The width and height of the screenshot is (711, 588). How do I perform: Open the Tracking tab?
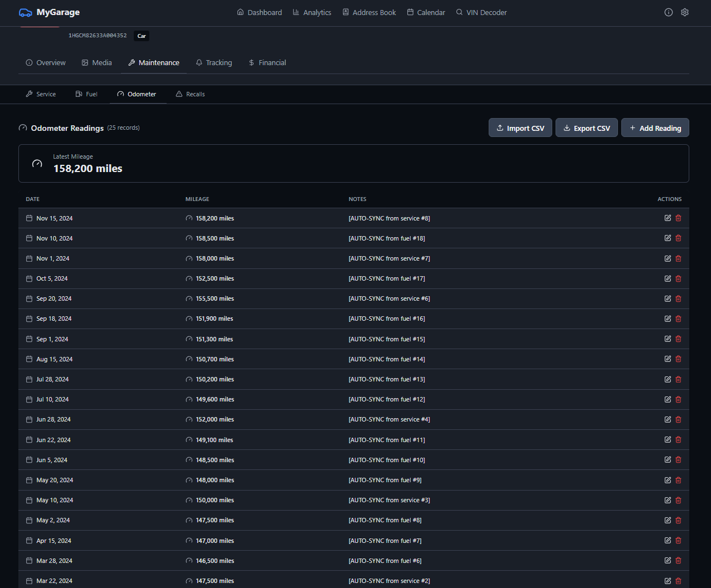point(213,63)
